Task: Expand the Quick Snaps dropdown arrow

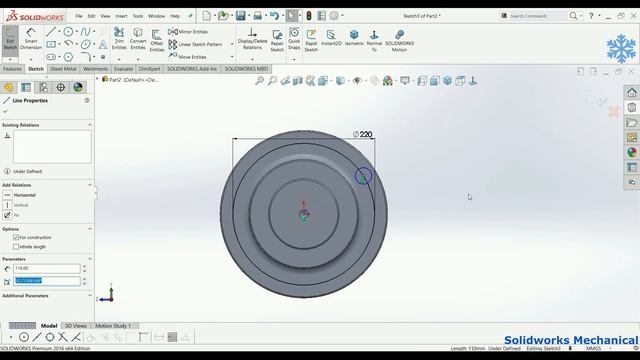Action: [x=294, y=59]
